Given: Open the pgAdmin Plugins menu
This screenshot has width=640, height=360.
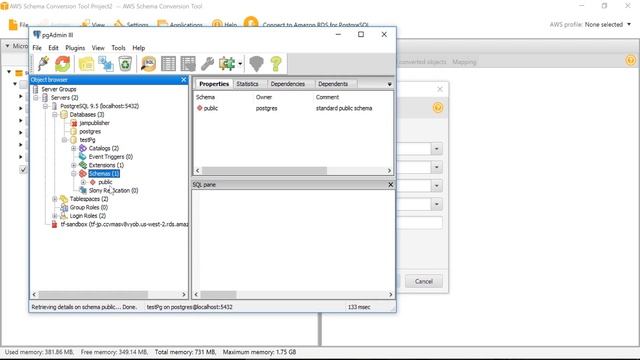Looking at the screenshot, I should (x=75, y=48).
